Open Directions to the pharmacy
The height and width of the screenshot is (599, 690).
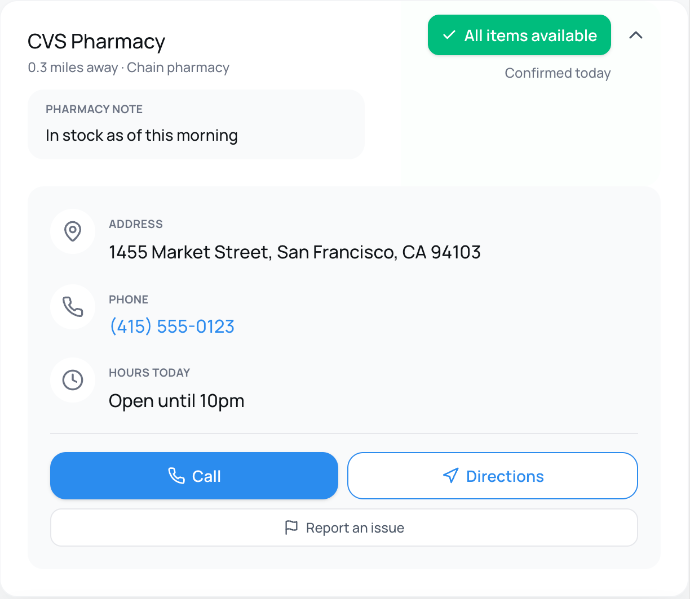[492, 476]
